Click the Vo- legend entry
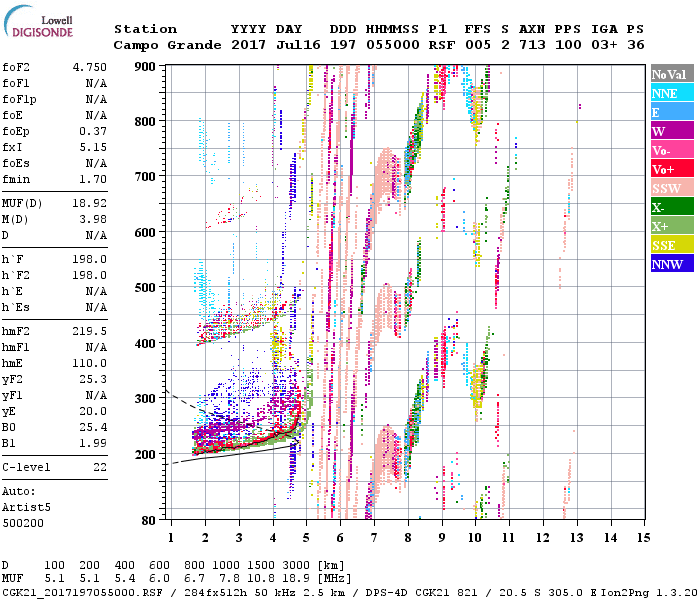 tap(671, 150)
